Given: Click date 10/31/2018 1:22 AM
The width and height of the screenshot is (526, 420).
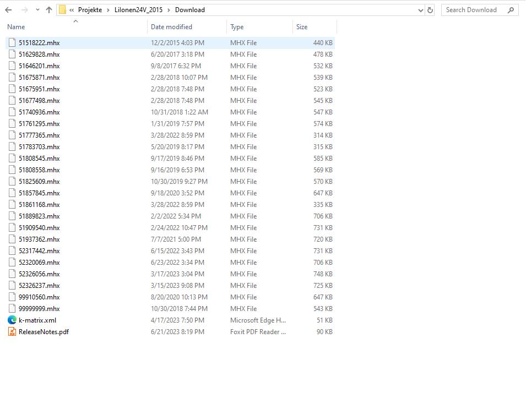Looking at the screenshot, I should tap(180, 112).
